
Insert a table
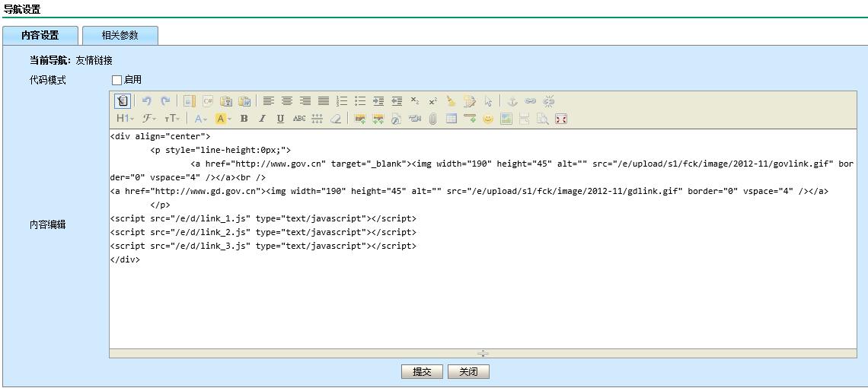click(x=452, y=119)
